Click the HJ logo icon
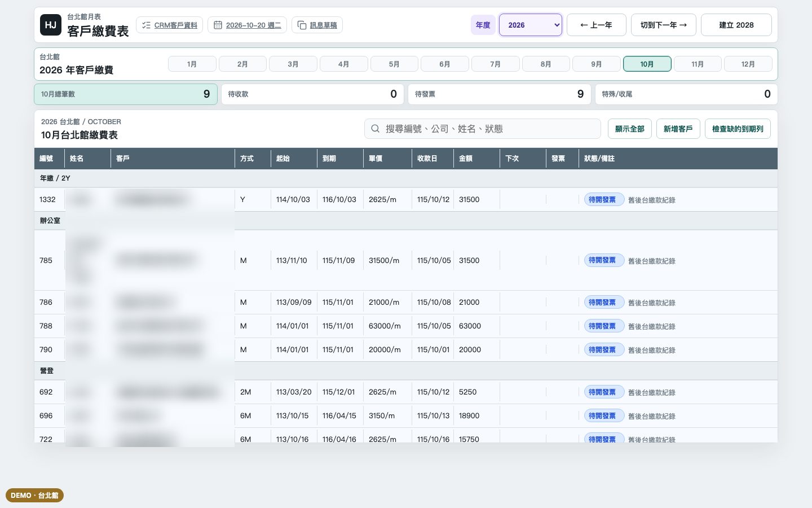 51,25
